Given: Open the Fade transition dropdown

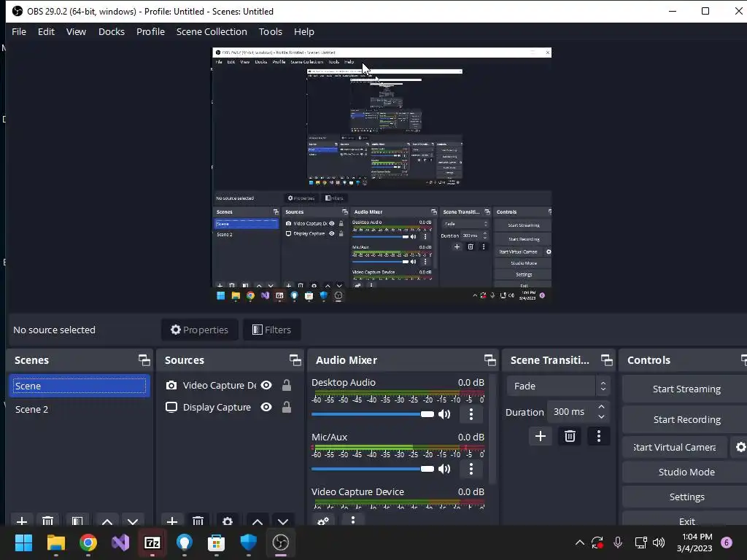Looking at the screenshot, I should (558, 386).
